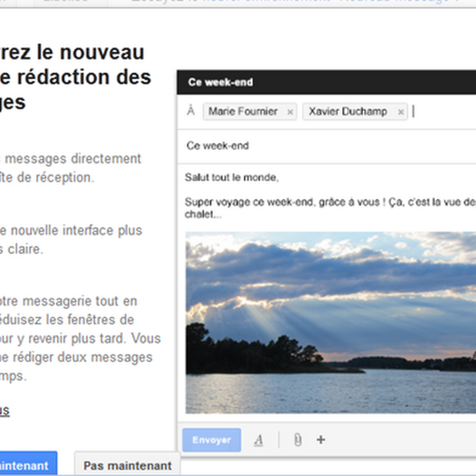Viewport: 476px width, 476px height.
Task: Remove recipient Xavier Duchamp with the x
Action: 400,112
